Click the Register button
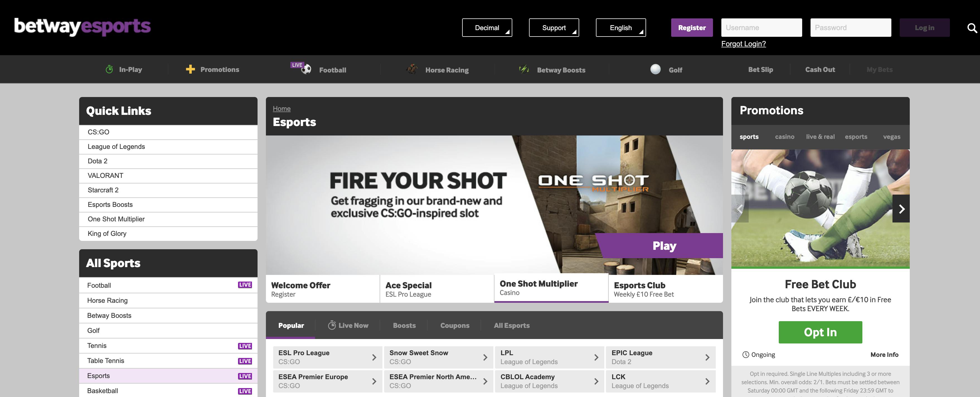This screenshot has height=397, width=980. (692, 28)
